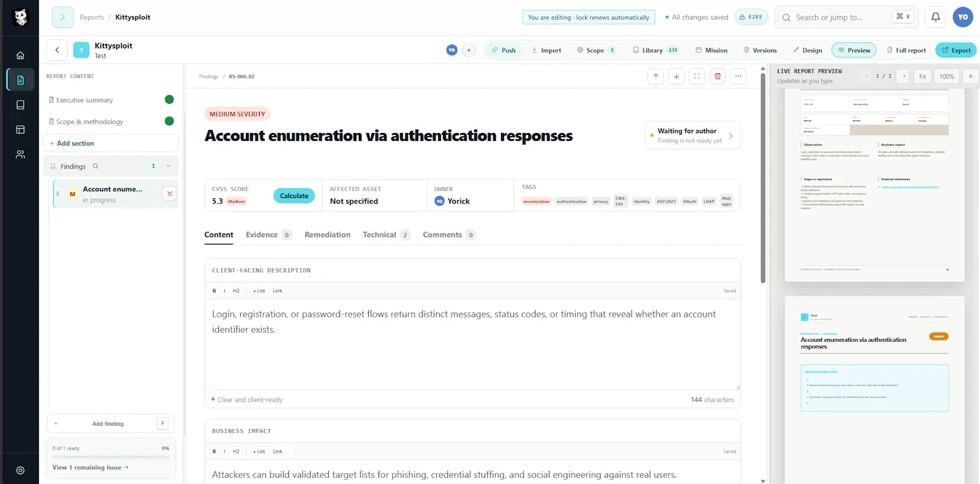Screen dimensions: 980x484
Task: Open the settings gear in left sidebar
Action: pyautogui.click(x=20, y=471)
